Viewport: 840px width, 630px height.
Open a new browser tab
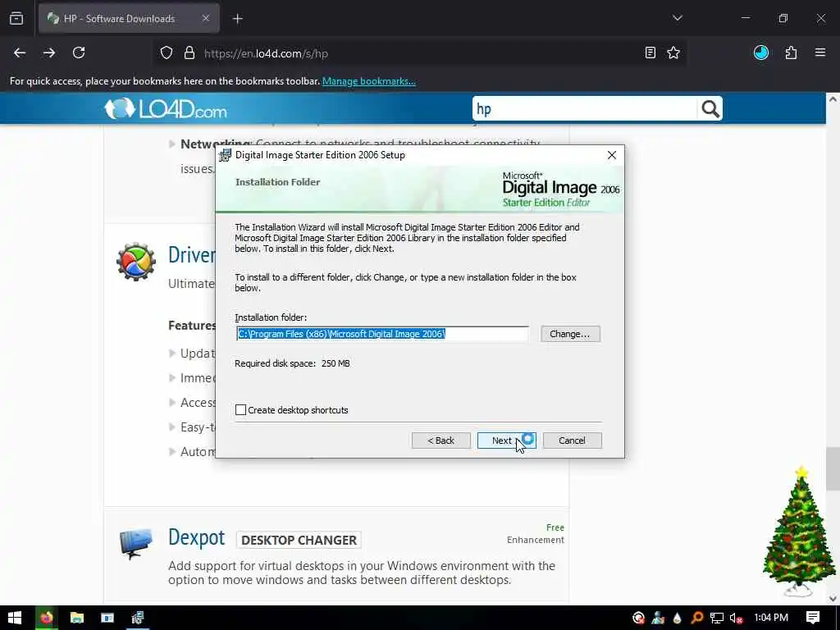[x=238, y=19]
